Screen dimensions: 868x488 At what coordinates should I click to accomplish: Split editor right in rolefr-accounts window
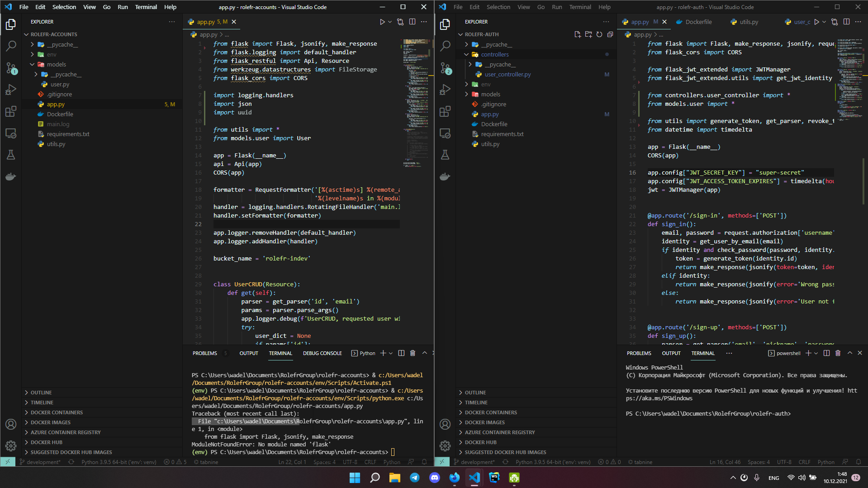pyautogui.click(x=412, y=22)
